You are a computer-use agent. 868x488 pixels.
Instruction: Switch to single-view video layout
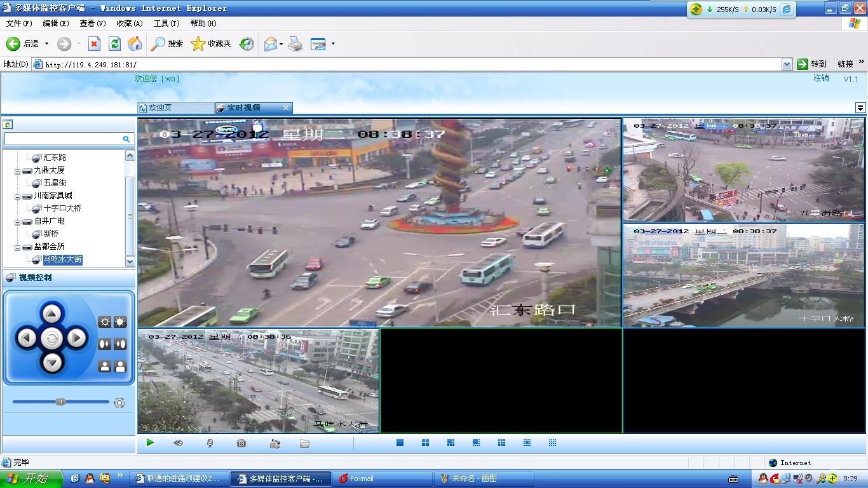[x=400, y=443]
